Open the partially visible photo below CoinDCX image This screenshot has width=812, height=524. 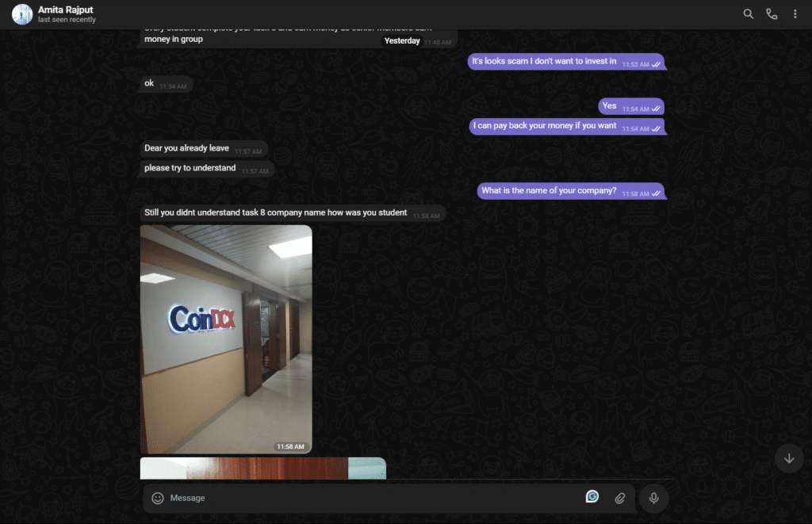263,468
